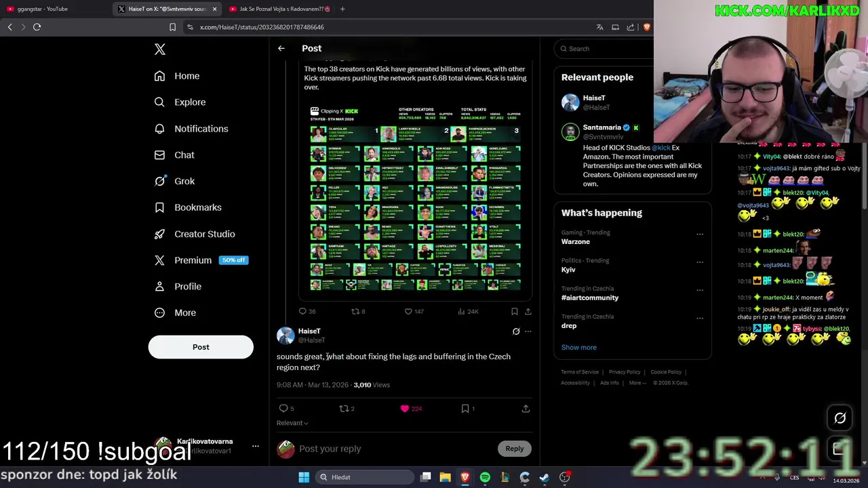Open Chat in the sidebar
Viewport: 868px width, 488px height.
(x=174, y=155)
